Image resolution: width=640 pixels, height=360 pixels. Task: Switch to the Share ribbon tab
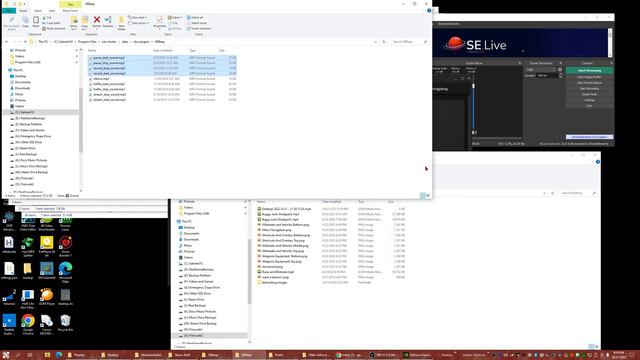38,11
